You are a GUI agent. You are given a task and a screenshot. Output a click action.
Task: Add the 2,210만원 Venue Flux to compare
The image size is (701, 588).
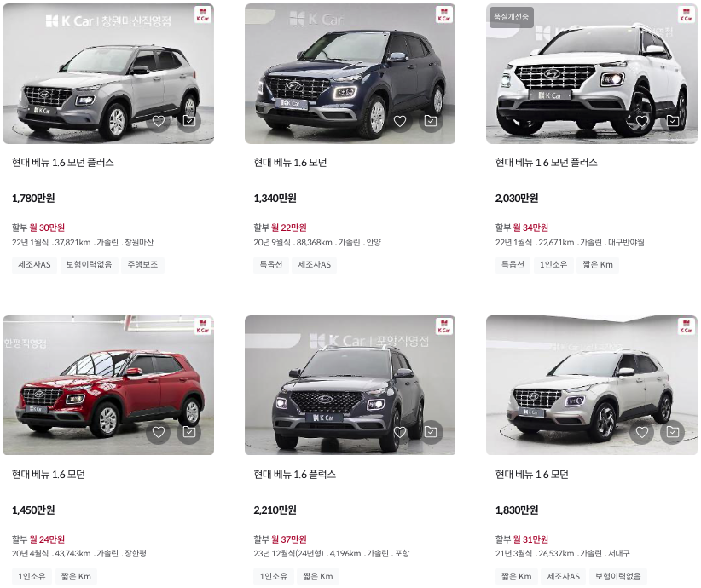431,432
